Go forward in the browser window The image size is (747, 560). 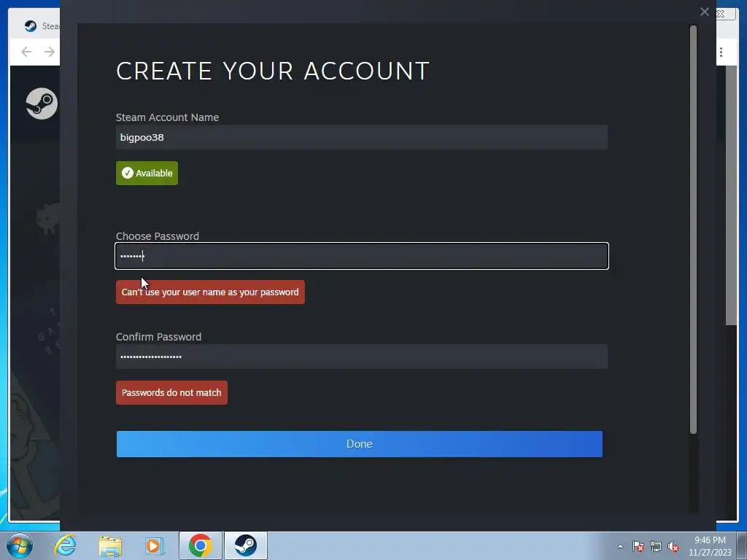(x=49, y=52)
